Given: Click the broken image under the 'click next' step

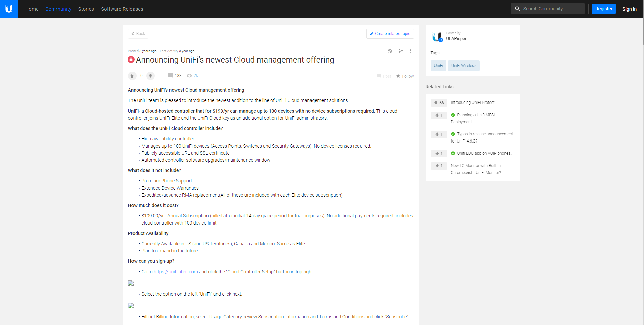Looking at the screenshot, I should click(131, 306).
